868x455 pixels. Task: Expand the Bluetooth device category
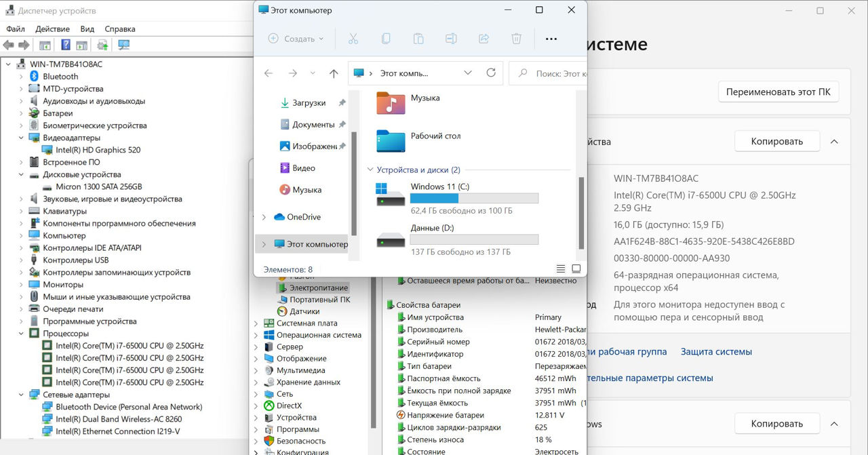(21, 77)
